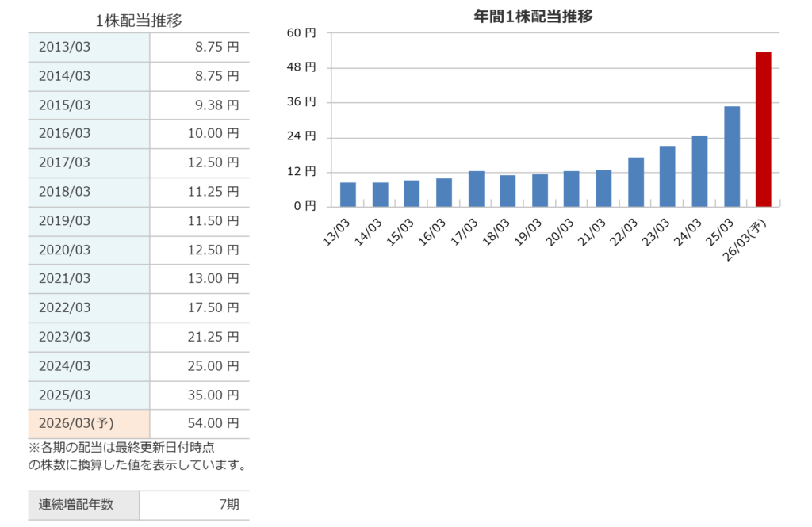Select the 17/03 bar in the chart
812x527 pixels.
click(x=476, y=189)
